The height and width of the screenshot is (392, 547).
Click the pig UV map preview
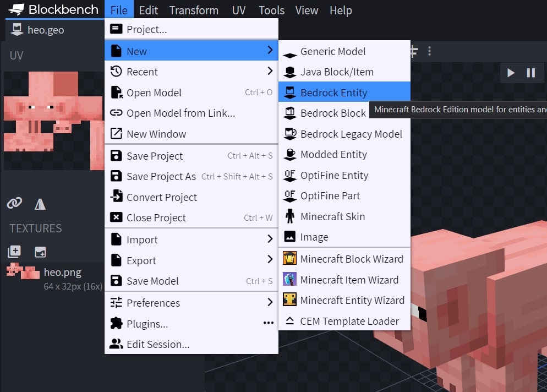54,121
